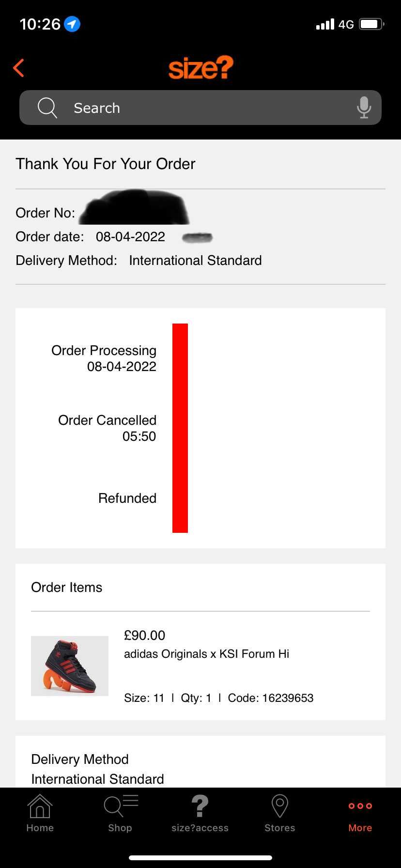Tap the adidas KSI Forum Hi shoe thumbnail
401x868 pixels.
[x=70, y=666]
